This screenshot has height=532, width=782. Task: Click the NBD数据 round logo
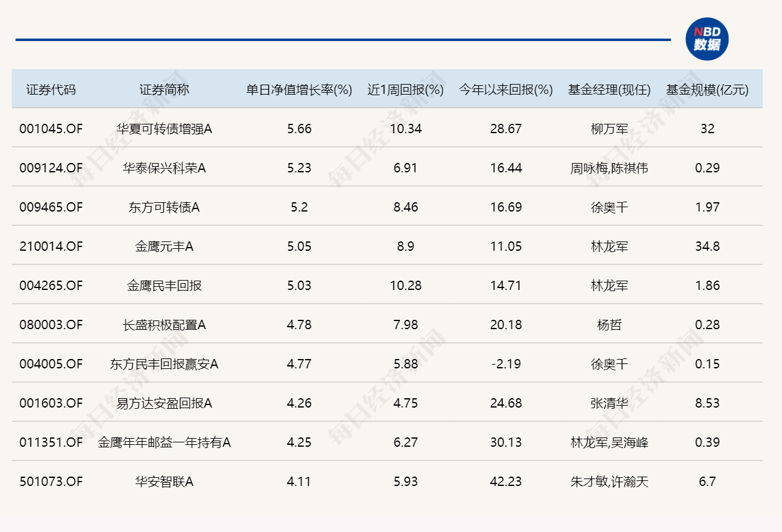click(707, 39)
